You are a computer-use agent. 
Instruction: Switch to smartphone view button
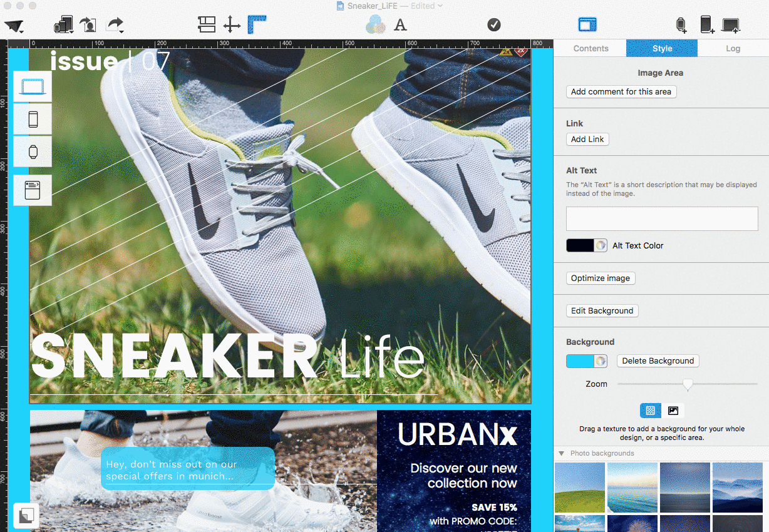33,119
